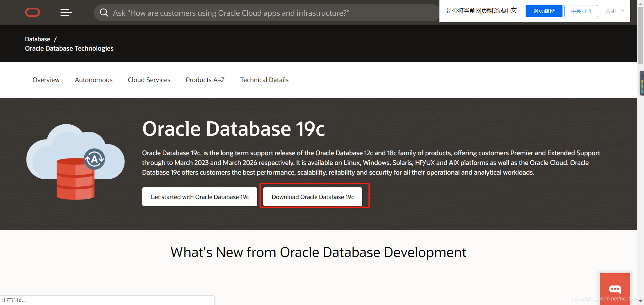
Task: Open the red chat bubble widget
Action: tap(615, 289)
